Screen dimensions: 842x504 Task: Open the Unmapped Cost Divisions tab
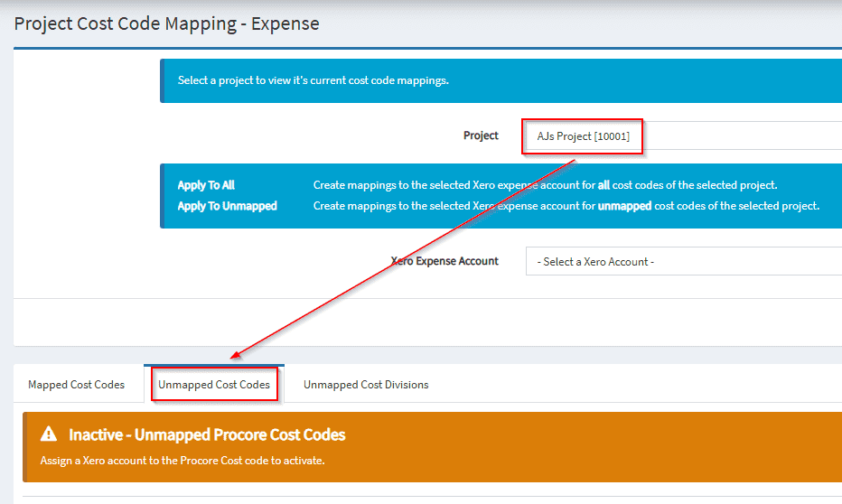[x=366, y=385]
